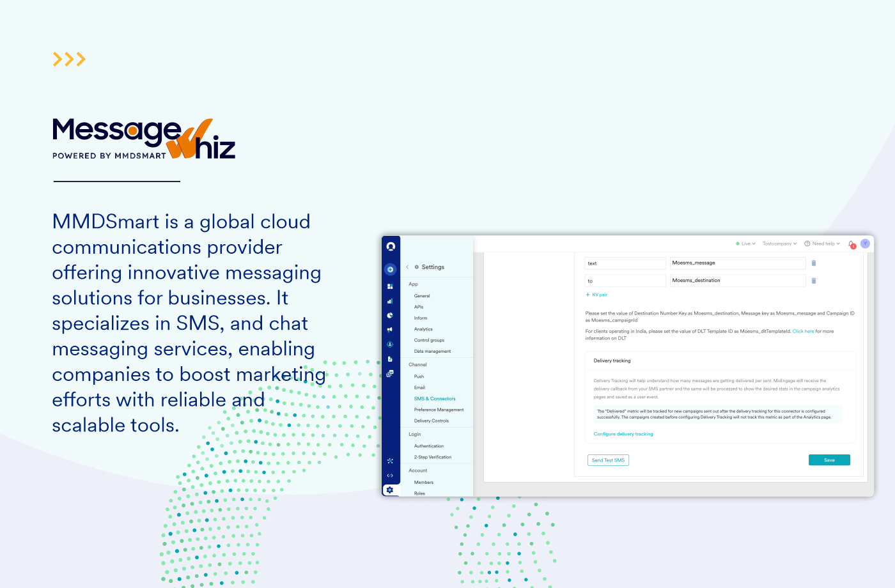This screenshot has width=895, height=588.
Task: Click the Send Test SMS button
Action: 608,460
